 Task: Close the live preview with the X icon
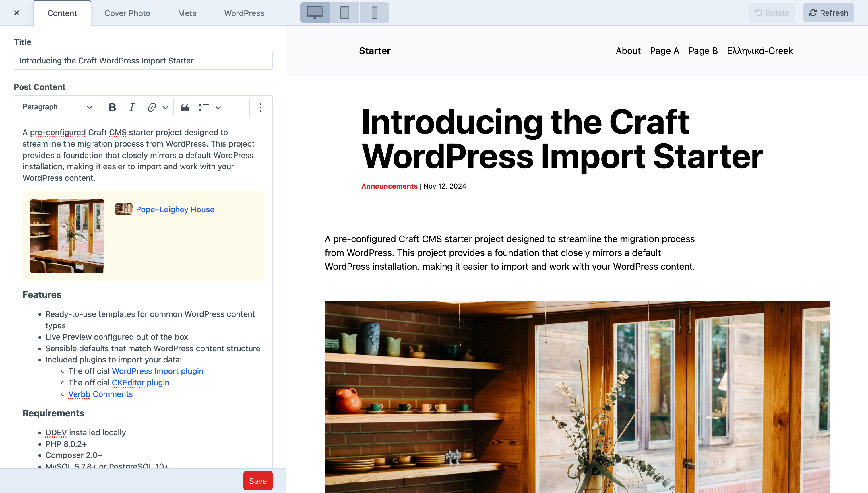pos(17,13)
